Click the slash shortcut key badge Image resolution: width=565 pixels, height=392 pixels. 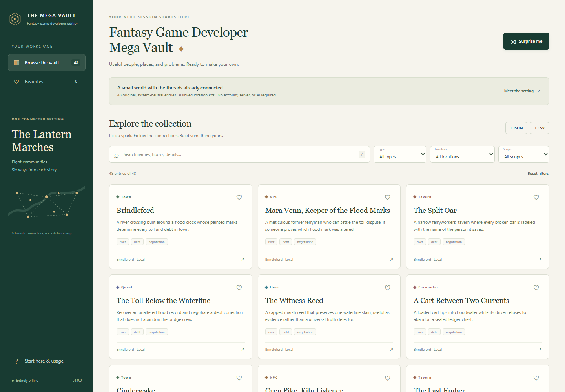(362, 154)
